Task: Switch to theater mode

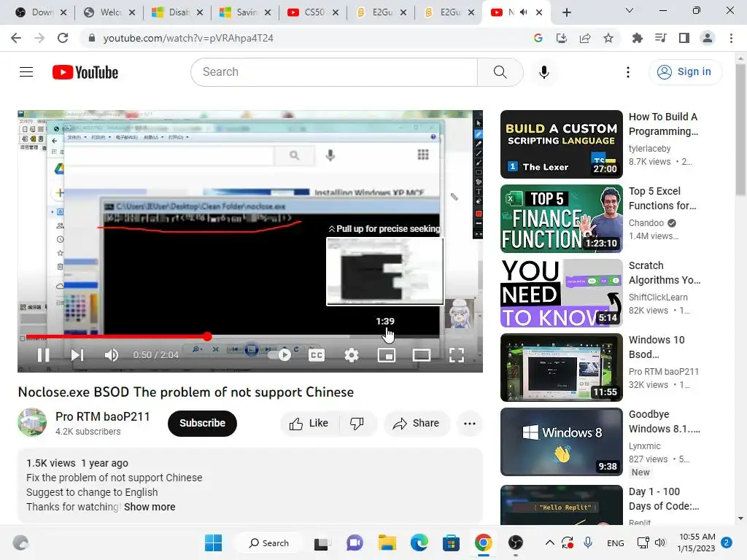Action: tap(422, 355)
